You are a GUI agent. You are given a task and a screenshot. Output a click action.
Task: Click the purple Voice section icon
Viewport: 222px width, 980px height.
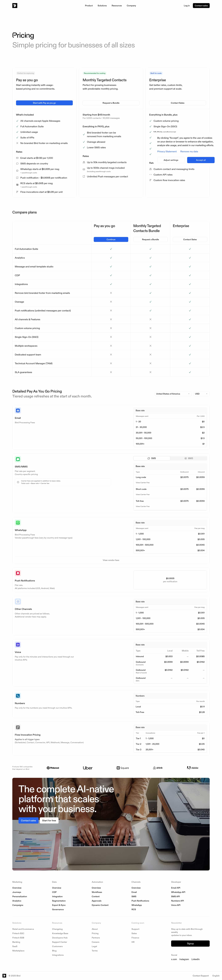[18, 645]
